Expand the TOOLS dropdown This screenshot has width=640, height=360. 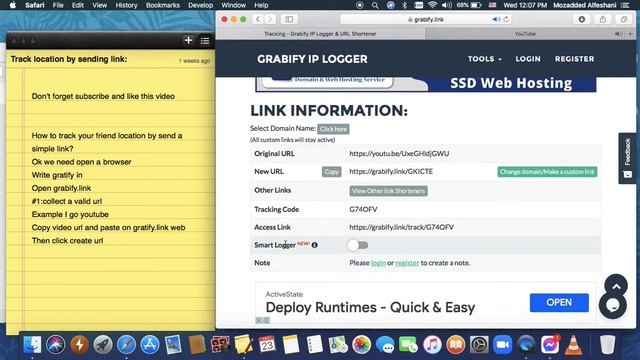click(x=484, y=59)
